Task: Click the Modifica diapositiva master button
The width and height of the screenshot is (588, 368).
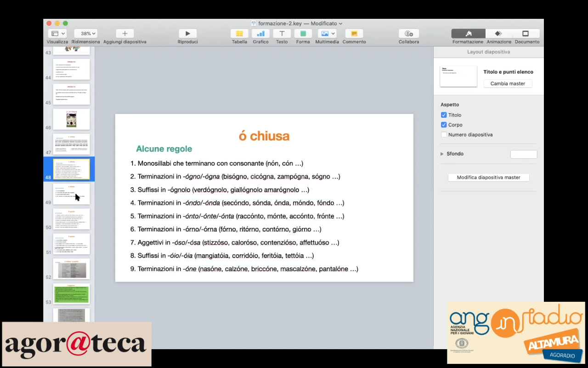Action: [x=489, y=178]
